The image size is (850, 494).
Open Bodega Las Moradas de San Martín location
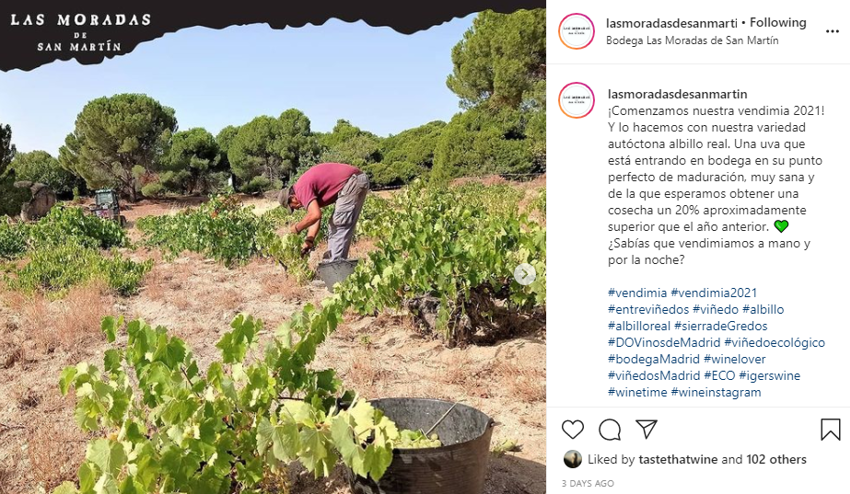692,41
